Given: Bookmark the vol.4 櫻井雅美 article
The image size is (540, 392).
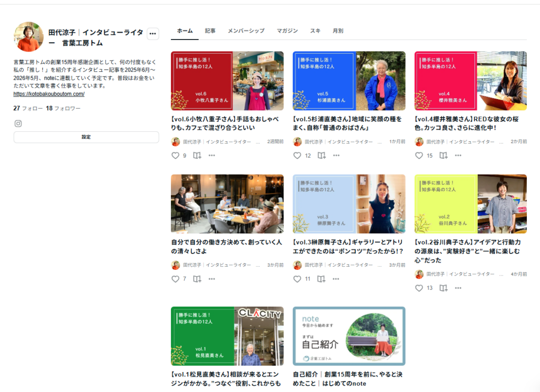Looking at the screenshot, I should (444, 155).
